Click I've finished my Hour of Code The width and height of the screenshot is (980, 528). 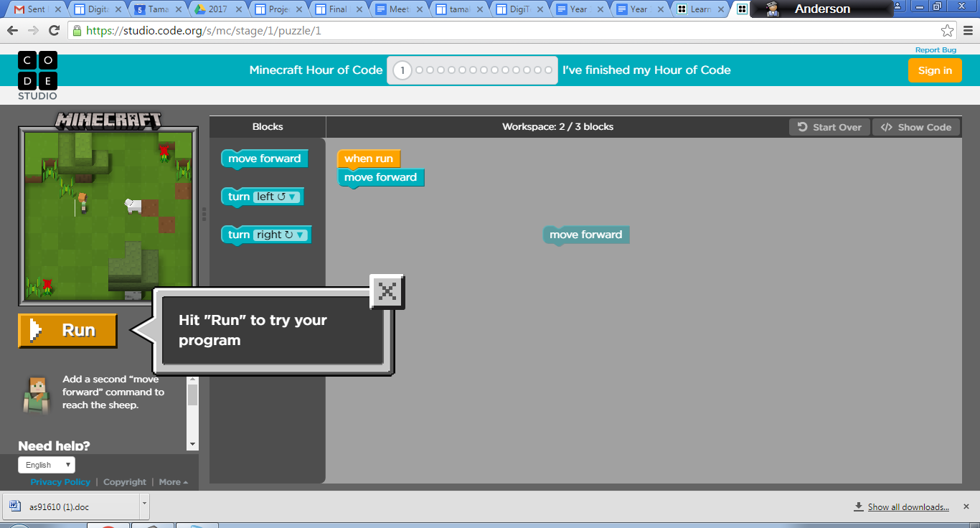pos(646,70)
